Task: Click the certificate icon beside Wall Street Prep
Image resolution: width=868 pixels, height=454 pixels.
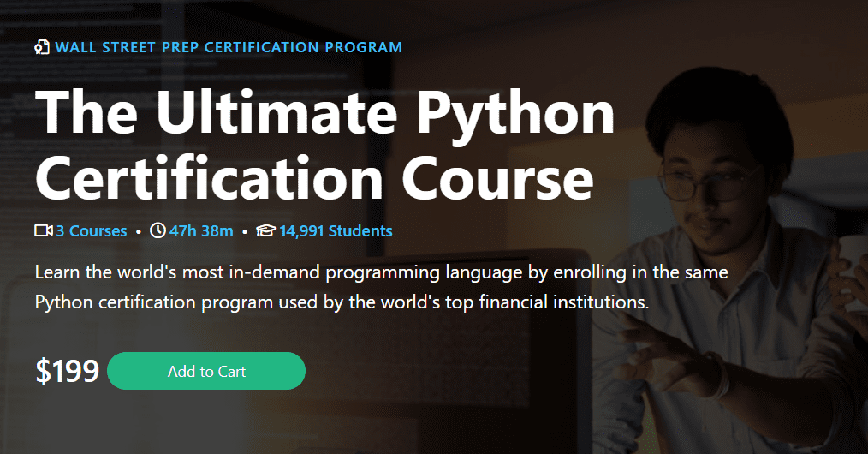Action: (x=42, y=48)
